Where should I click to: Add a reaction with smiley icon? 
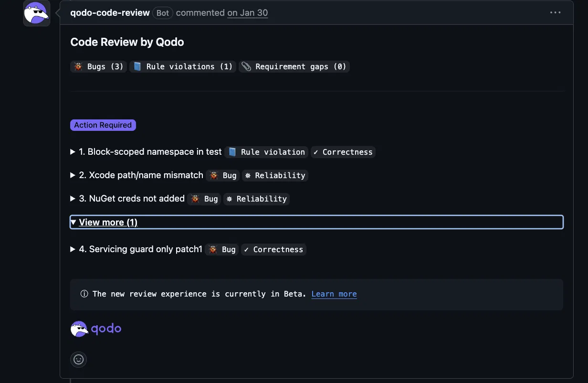pyautogui.click(x=79, y=359)
